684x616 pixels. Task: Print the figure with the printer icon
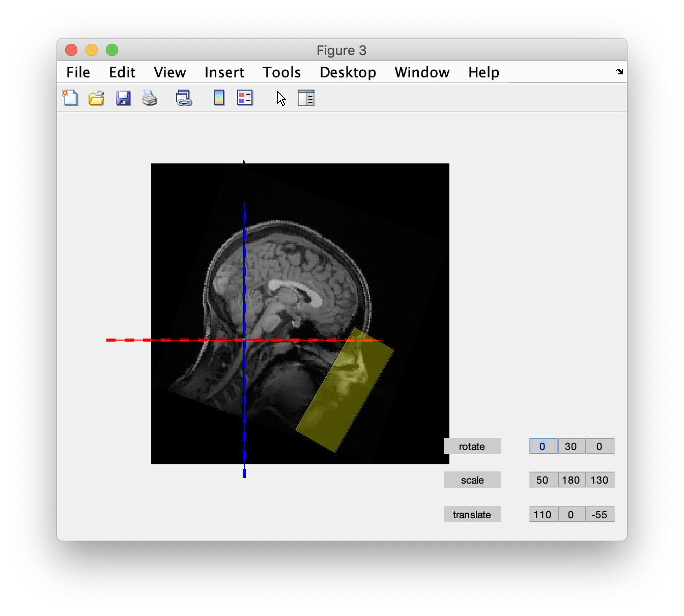tap(150, 97)
